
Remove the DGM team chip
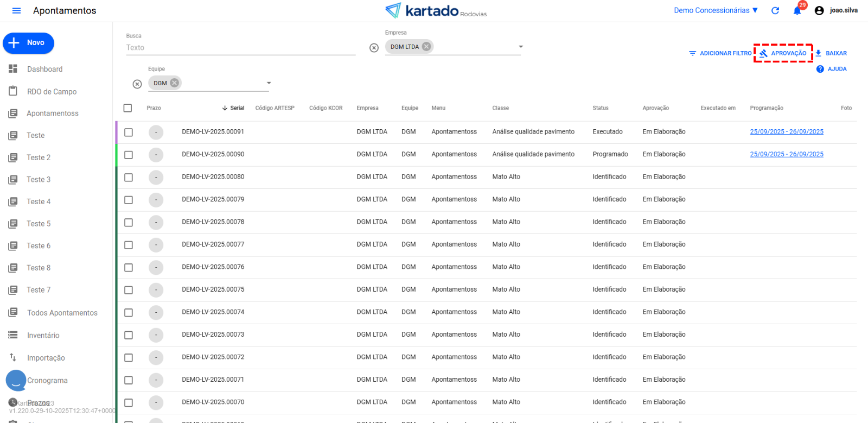pos(174,83)
